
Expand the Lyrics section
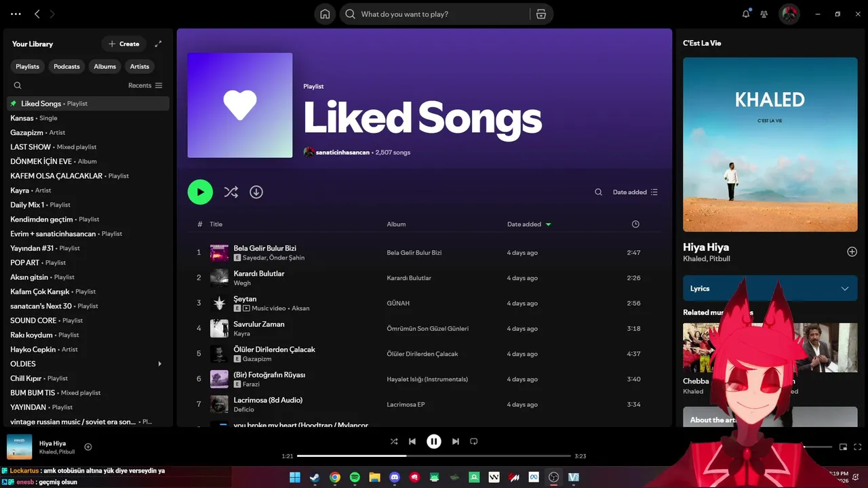[770, 288]
